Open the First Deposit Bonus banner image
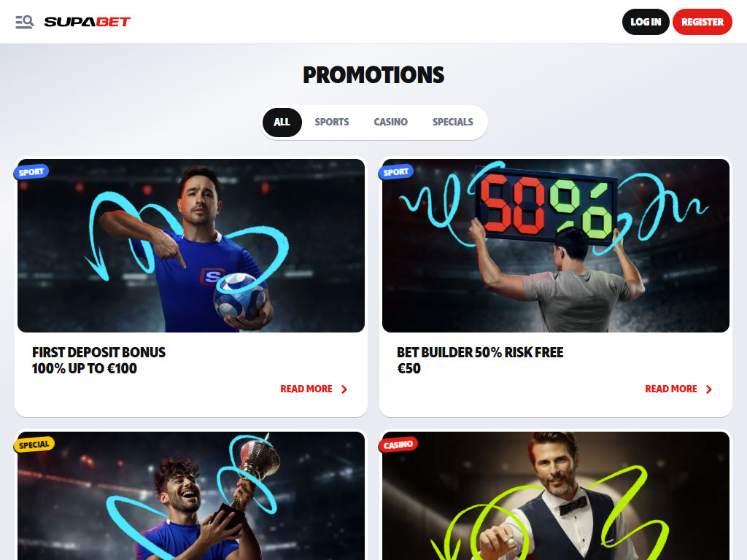 pos(191,246)
